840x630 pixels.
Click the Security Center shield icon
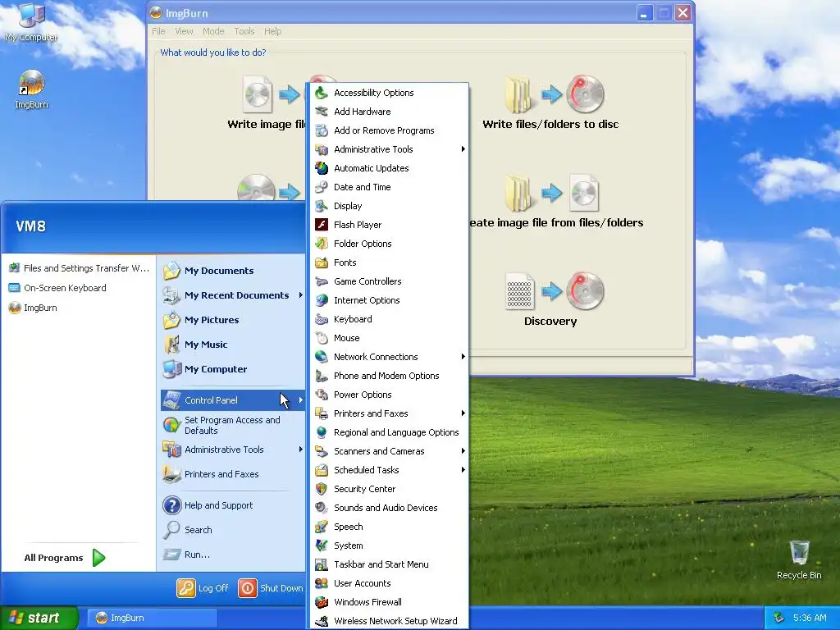(x=322, y=489)
